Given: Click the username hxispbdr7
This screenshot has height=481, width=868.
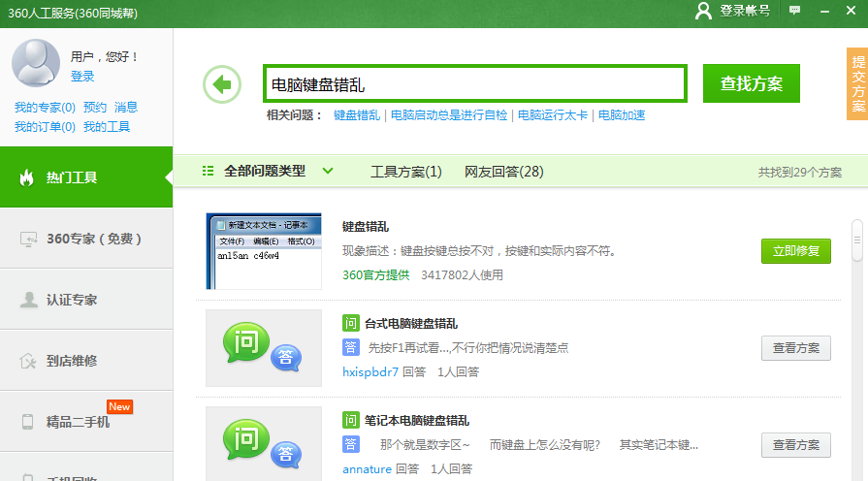Looking at the screenshot, I should 370,372.
